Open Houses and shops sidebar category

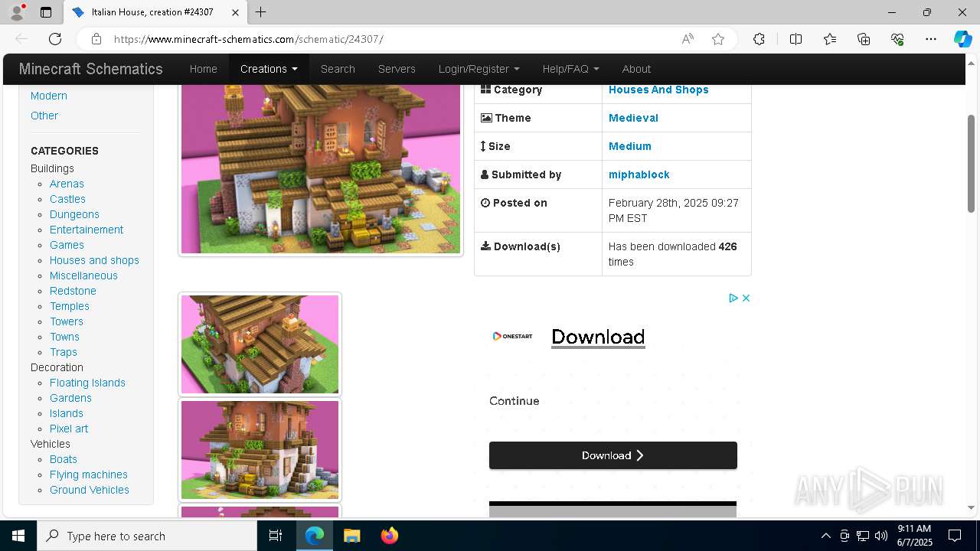(94, 260)
